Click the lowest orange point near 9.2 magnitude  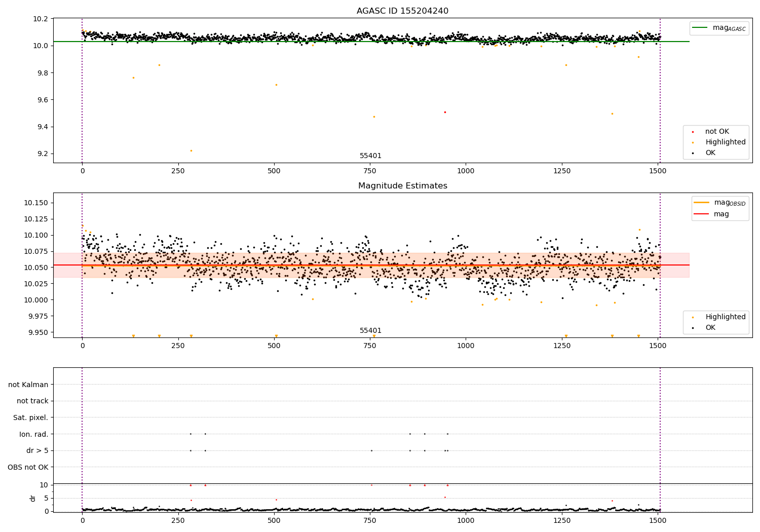click(191, 150)
